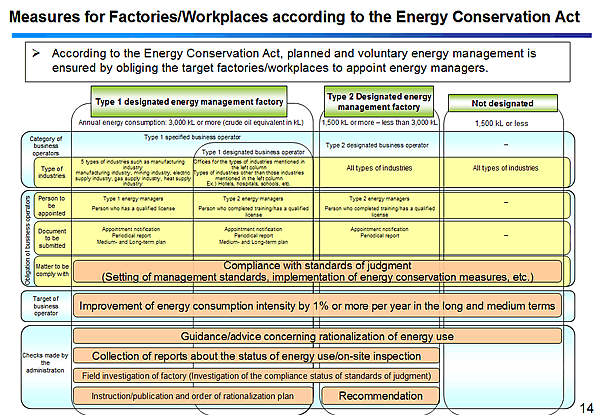This screenshot has height=415, width=600.
Task: Click 'Collection of reports about the status' bar
Action: (x=256, y=356)
